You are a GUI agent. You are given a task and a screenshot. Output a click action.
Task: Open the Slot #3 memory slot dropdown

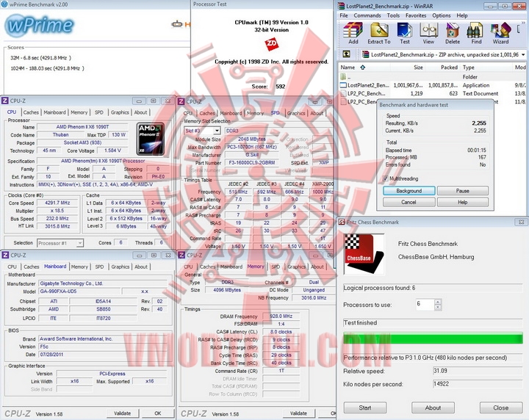[217, 131]
